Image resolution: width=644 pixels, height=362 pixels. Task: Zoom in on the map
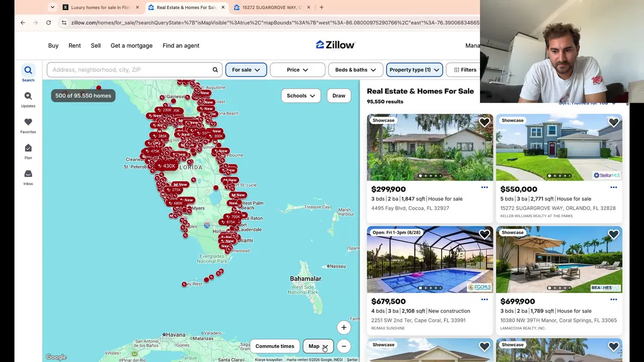coord(344,327)
